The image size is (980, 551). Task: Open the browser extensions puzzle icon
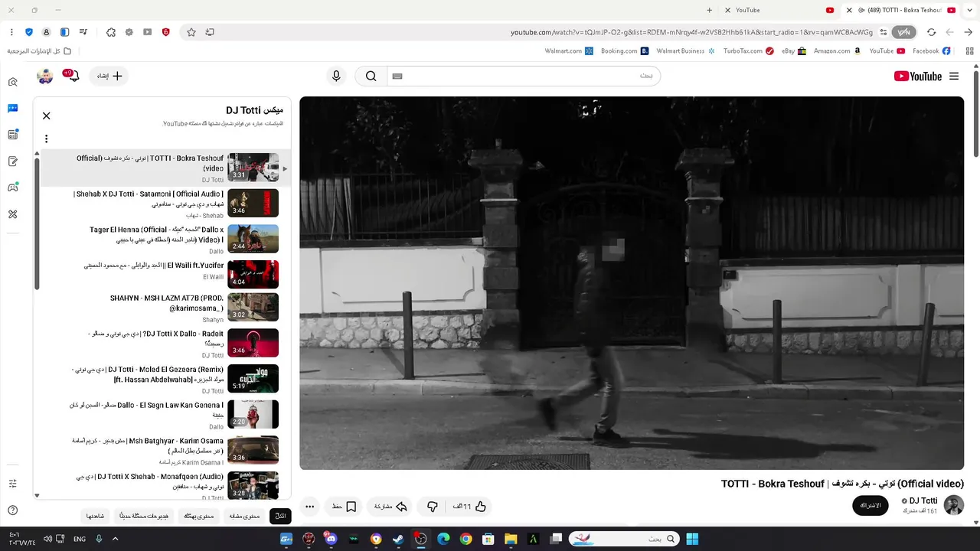[111, 32]
